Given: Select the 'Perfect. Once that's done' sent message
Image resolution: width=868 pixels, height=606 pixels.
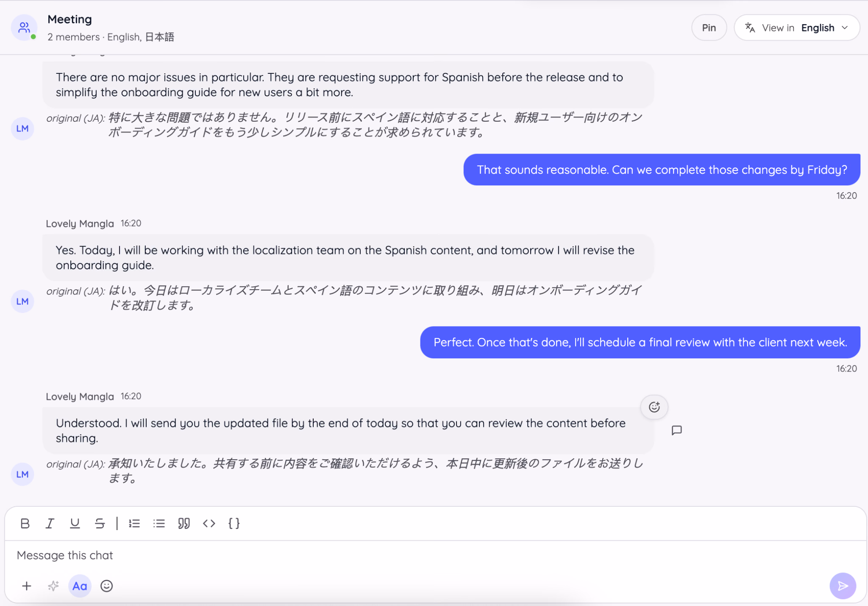Looking at the screenshot, I should click(x=640, y=342).
